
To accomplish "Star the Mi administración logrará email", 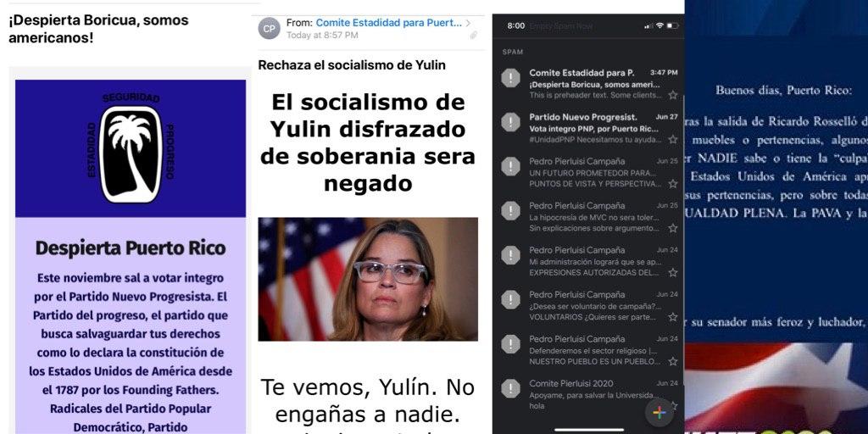I will (672, 272).
